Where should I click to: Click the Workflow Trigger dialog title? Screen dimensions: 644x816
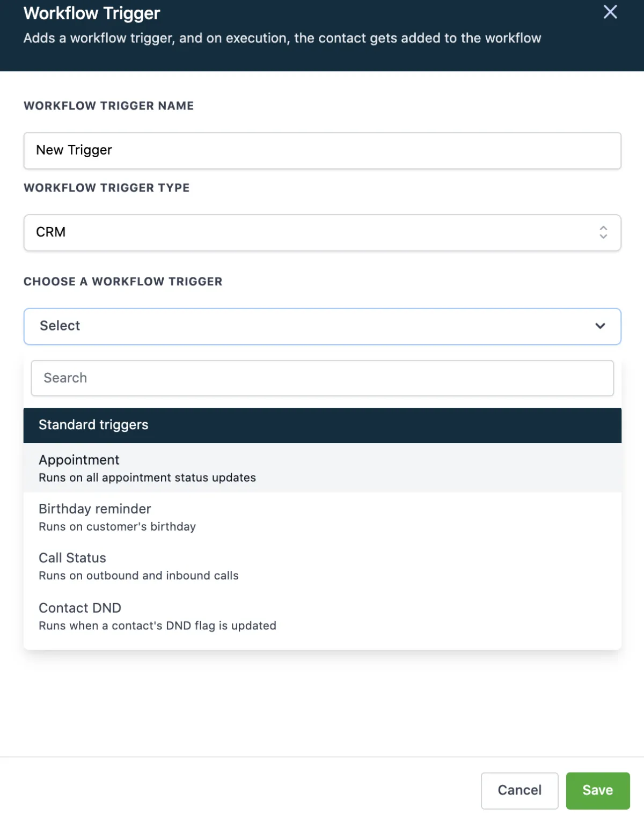tap(92, 13)
